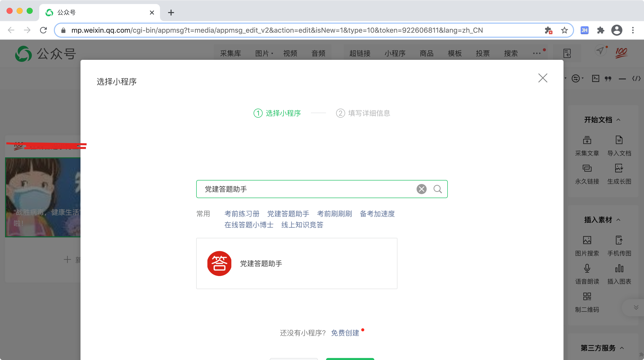The height and width of the screenshot is (360, 644).
Task: Close the 选择小程序 dialog
Action: click(x=543, y=78)
